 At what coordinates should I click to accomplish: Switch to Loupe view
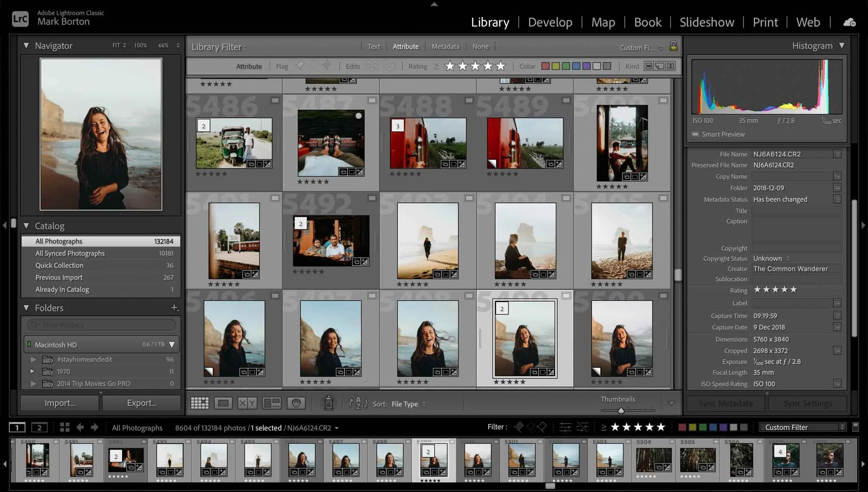(x=223, y=403)
